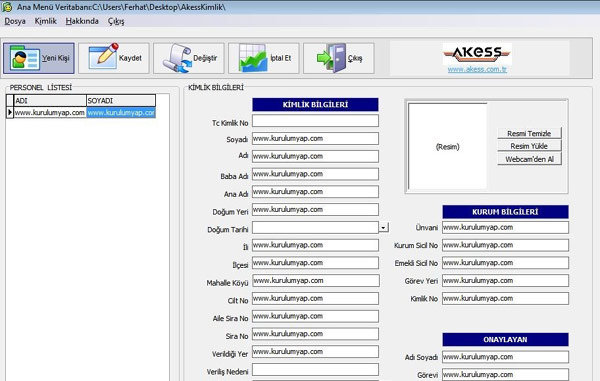Click the Ünvanı input field

(x=505, y=227)
